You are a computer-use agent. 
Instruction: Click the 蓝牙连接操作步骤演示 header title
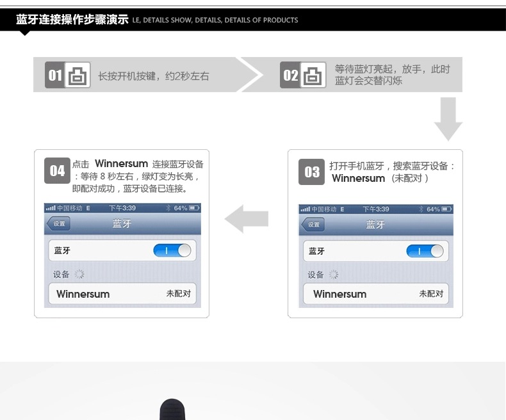72,20
